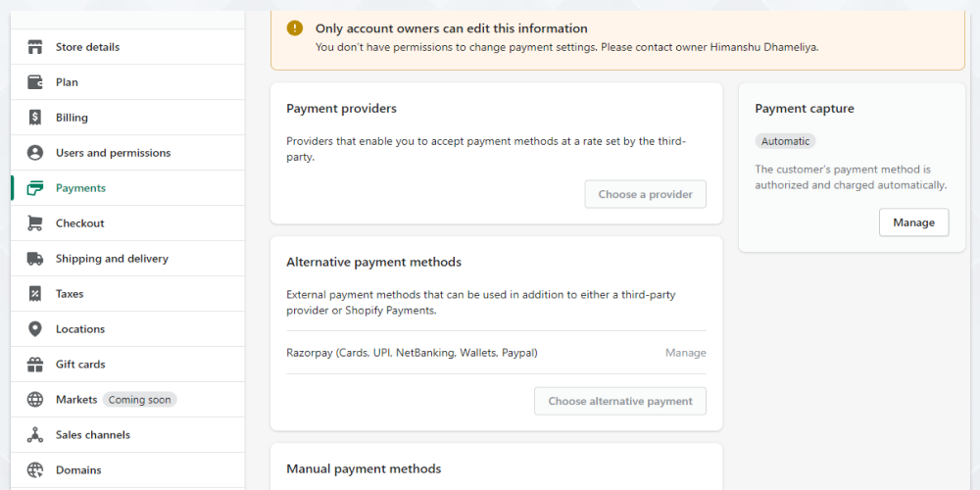Image resolution: width=980 pixels, height=490 pixels.
Task: Click the Locations pin icon
Action: [x=35, y=328]
